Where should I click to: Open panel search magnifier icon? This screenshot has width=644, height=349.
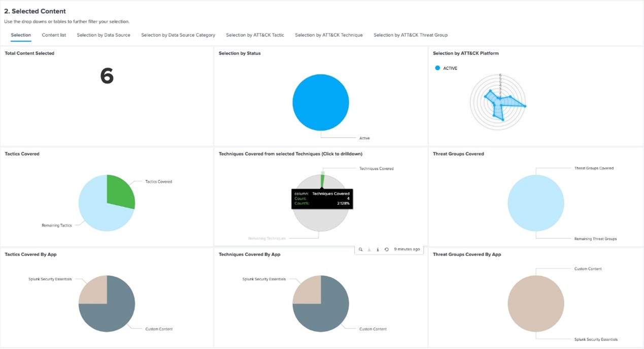(x=361, y=249)
